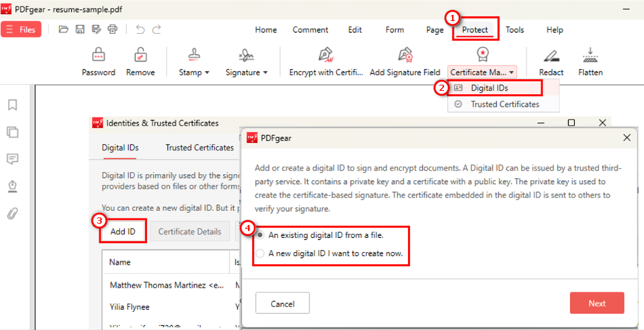Close the Identities & Trusted Certificates window
The image size is (644, 330).
[x=602, y=123]
